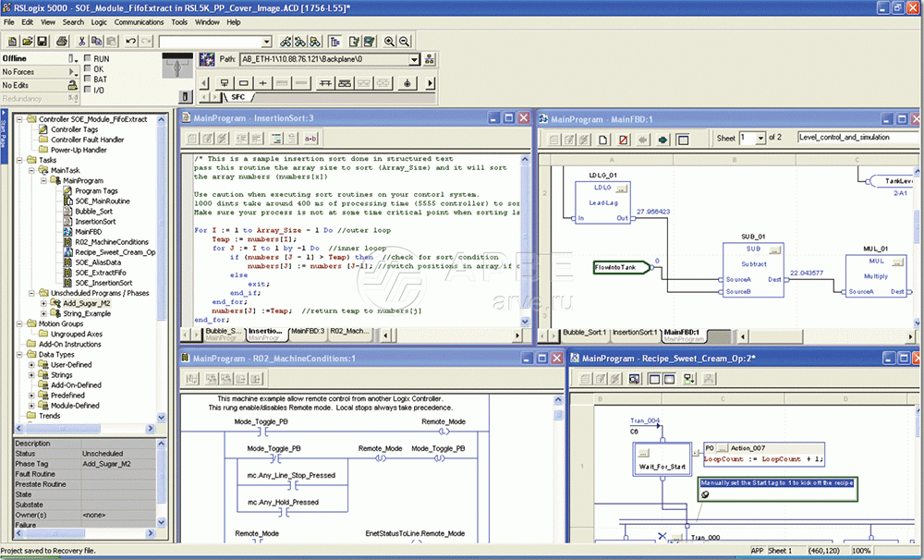
Task: Click the Zoom In magnifier icon
Action: click(389, 42)
